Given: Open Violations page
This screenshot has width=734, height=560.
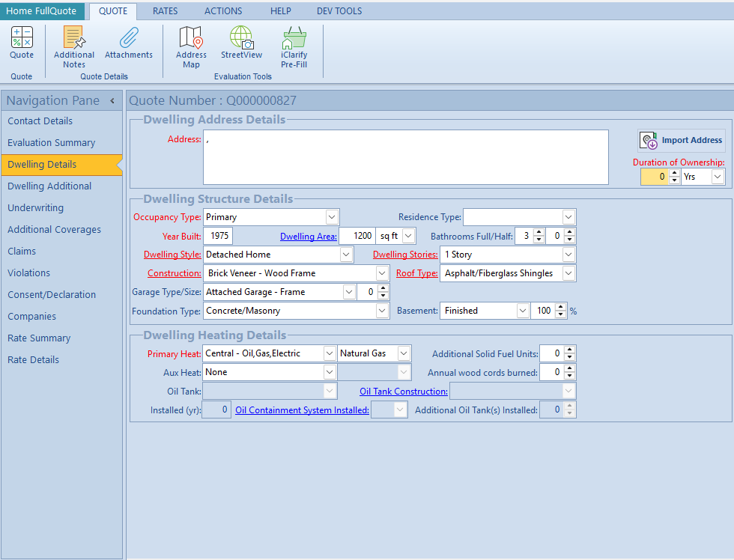Looking at the screenshot, I should coord(61,273).
